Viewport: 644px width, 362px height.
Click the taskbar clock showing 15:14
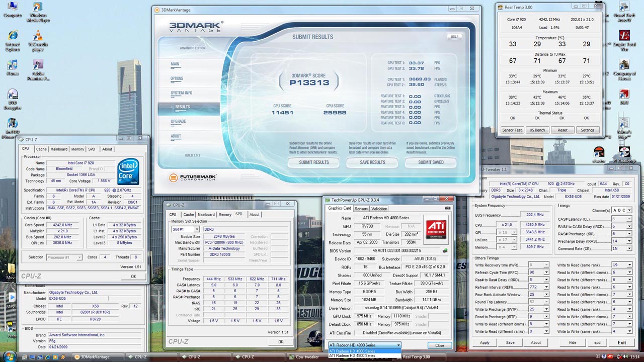pyautogui.click(x=635, y=357)
